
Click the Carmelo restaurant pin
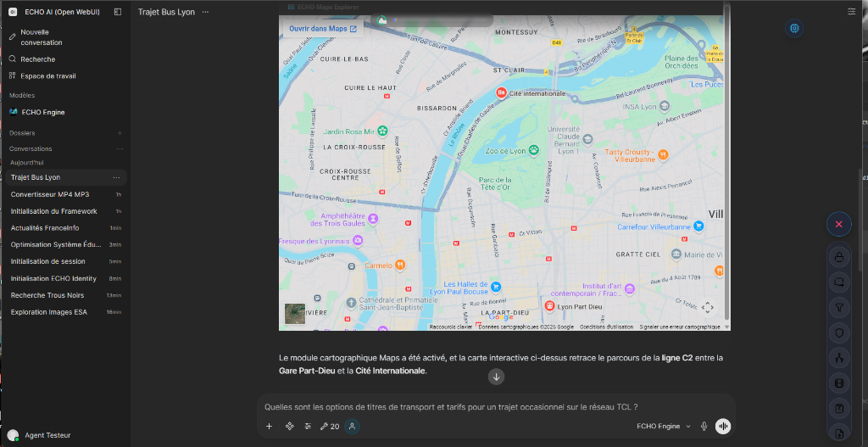(401, 265)
